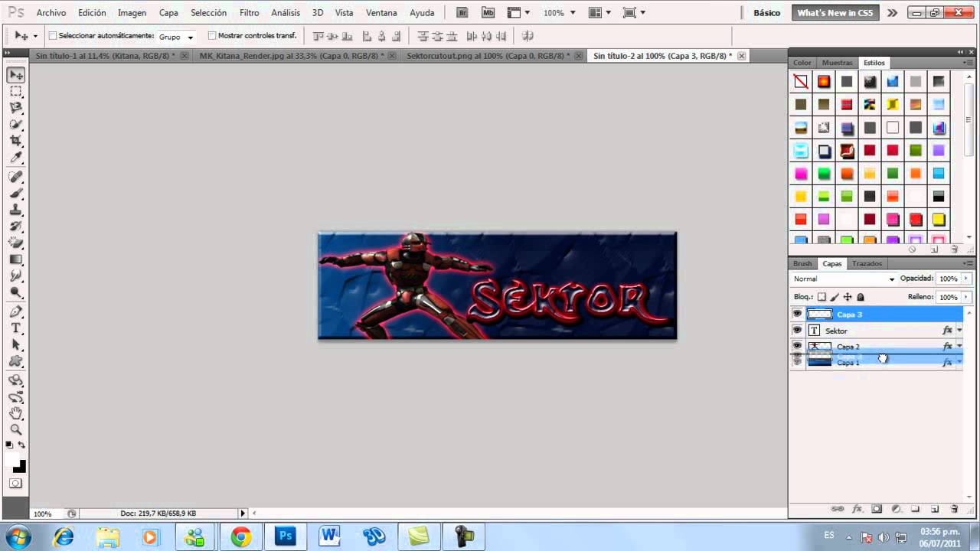Apply the yellow style swatch in Estilos
The width and height of the screenshot is (980, 551).
point(801,197)
